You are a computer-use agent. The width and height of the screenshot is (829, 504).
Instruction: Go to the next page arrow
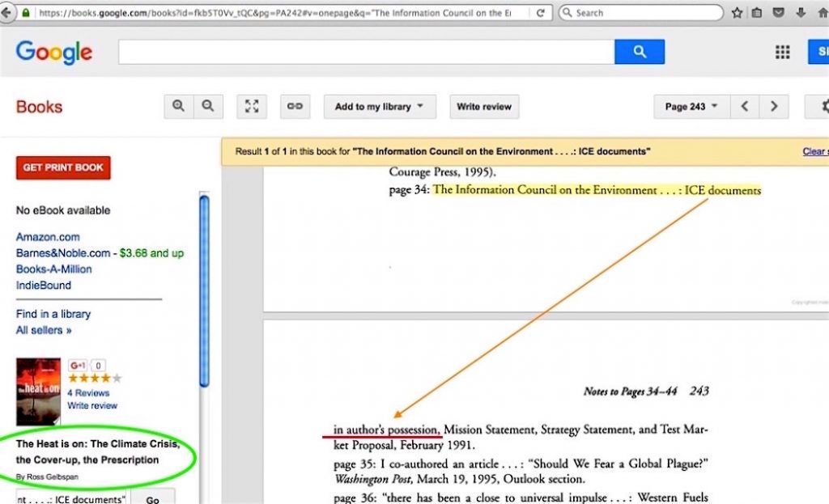774,107
